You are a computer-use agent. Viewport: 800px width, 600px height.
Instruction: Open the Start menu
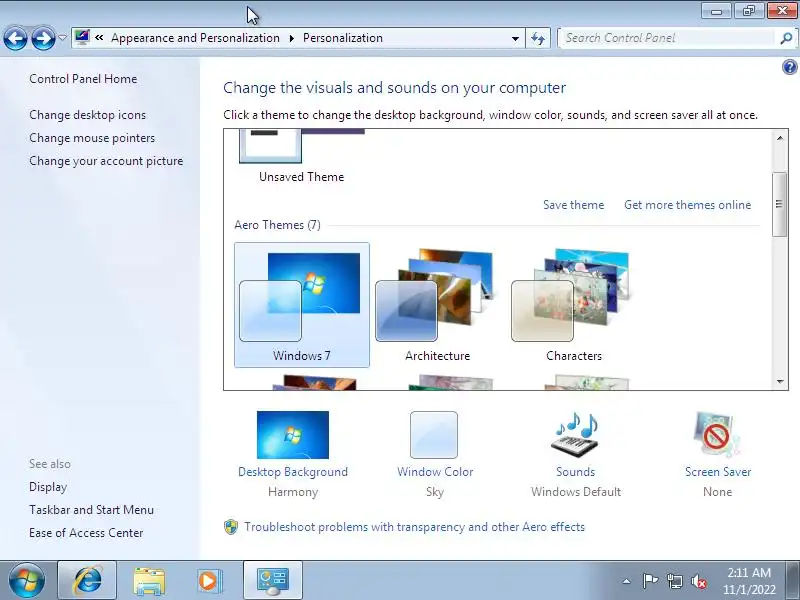[27, 581]
